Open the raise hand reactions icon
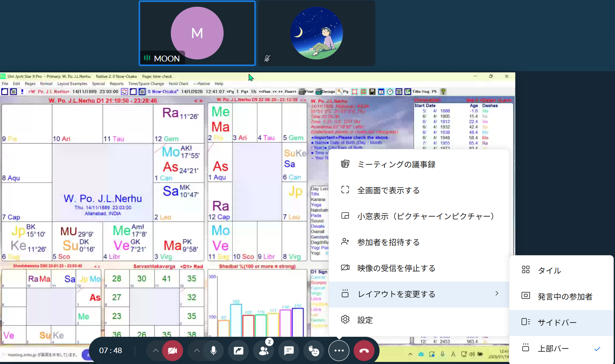This screenshot has height=364, width=615. pos(314,351)
